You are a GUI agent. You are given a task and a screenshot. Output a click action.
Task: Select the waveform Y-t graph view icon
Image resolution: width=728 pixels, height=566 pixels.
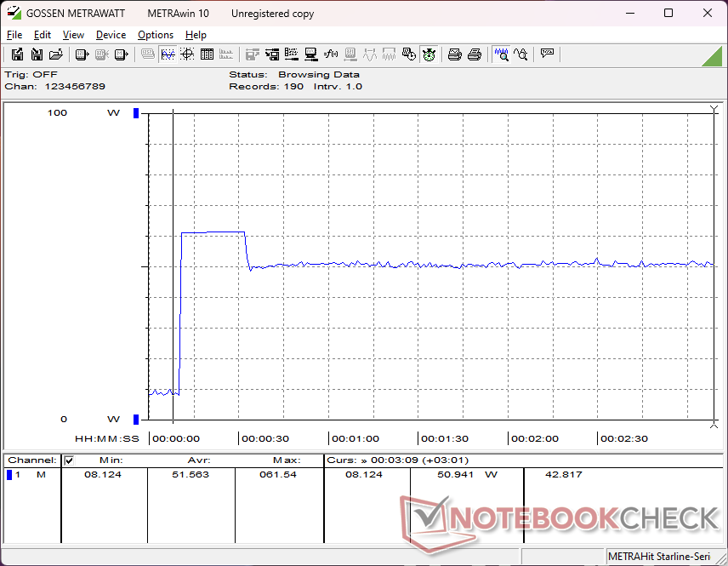point(168,54)
